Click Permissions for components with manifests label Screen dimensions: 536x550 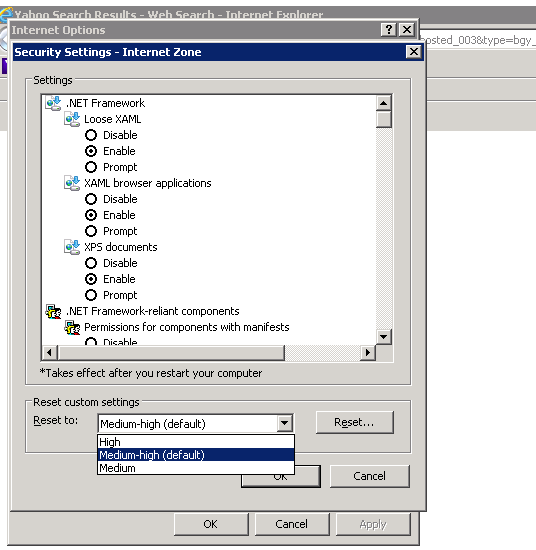point(187,327)
